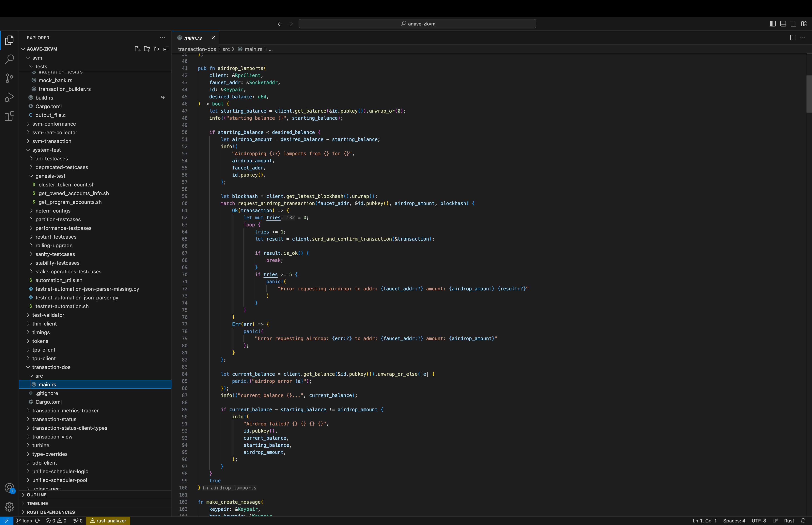Collapse the AGAVE-ZKVM root folder
This screenshot has width=812, height=525.
(x=95, y=49)
